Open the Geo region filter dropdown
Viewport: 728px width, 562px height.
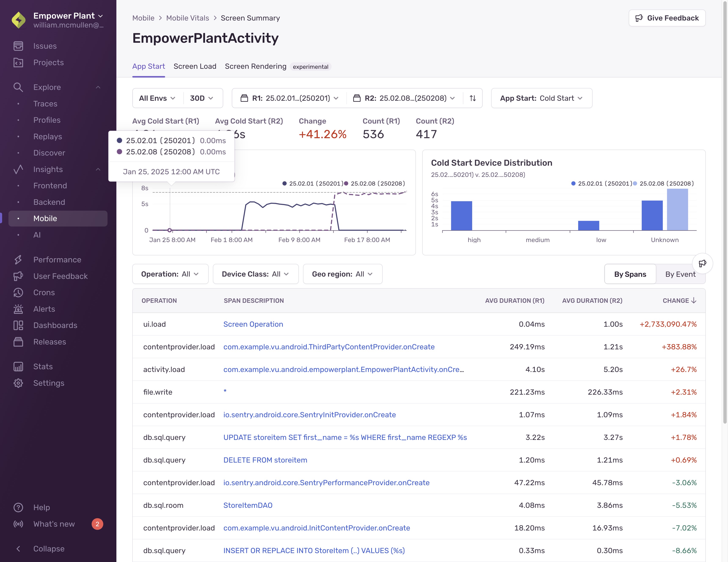(x=342, y=274)
